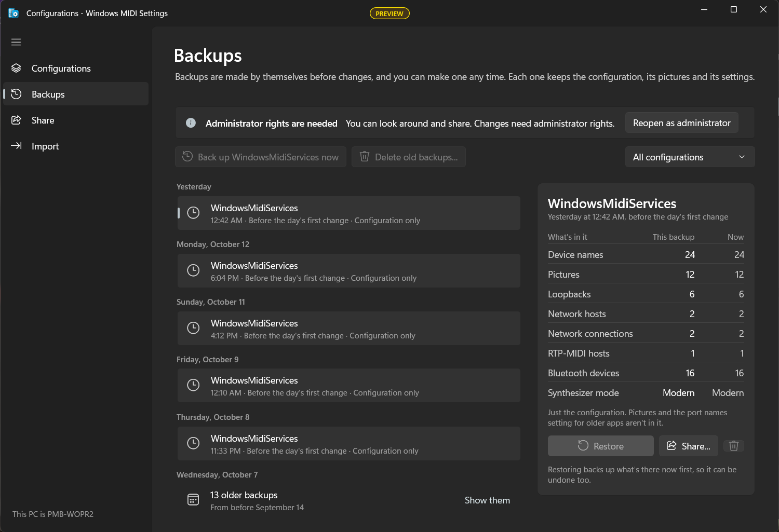Open the hamburger navigation menu
Viewport: 779px width, 532px height.
pos(16,42)
